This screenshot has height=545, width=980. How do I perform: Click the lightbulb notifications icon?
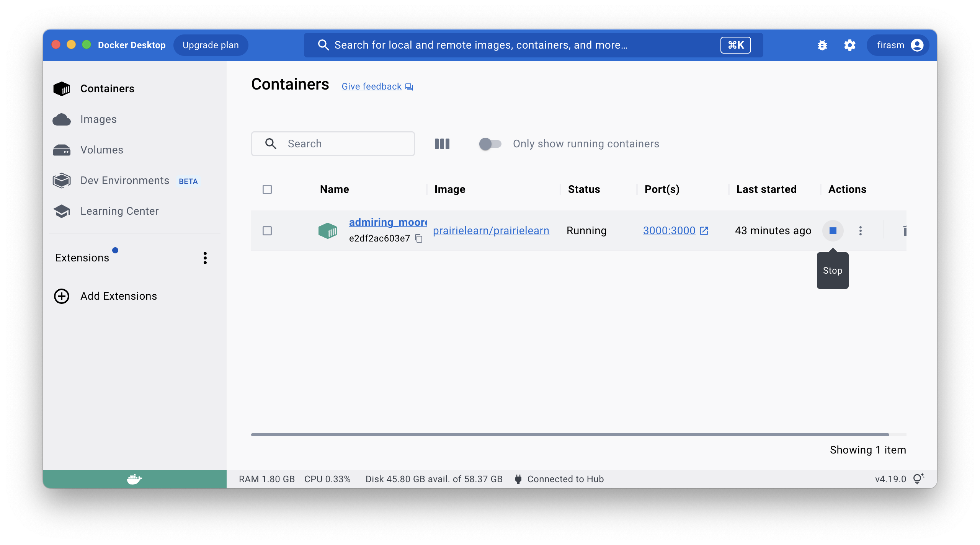point(919,479)
